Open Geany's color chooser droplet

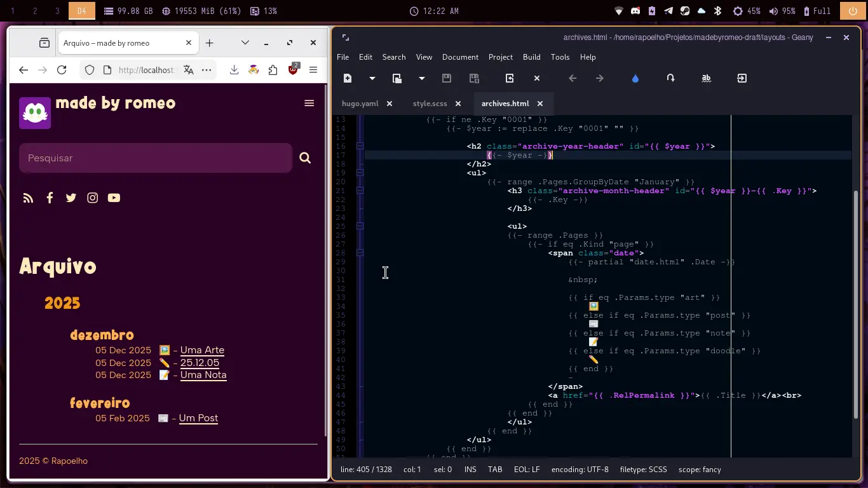[x=635, y=78]
